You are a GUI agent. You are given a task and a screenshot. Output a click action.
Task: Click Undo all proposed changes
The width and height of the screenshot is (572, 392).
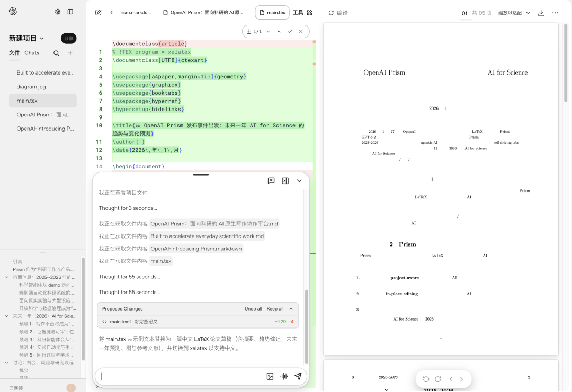pyautogui.click(x=253, y=309)
